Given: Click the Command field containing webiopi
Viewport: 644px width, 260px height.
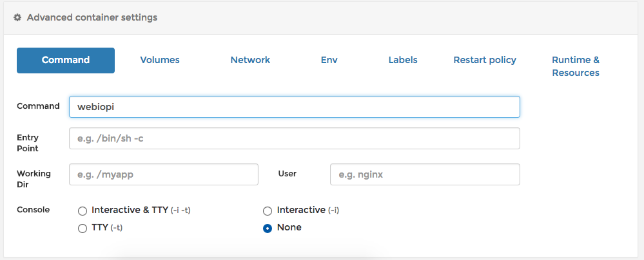Looking at the screenshot, I should coord(294,107).
